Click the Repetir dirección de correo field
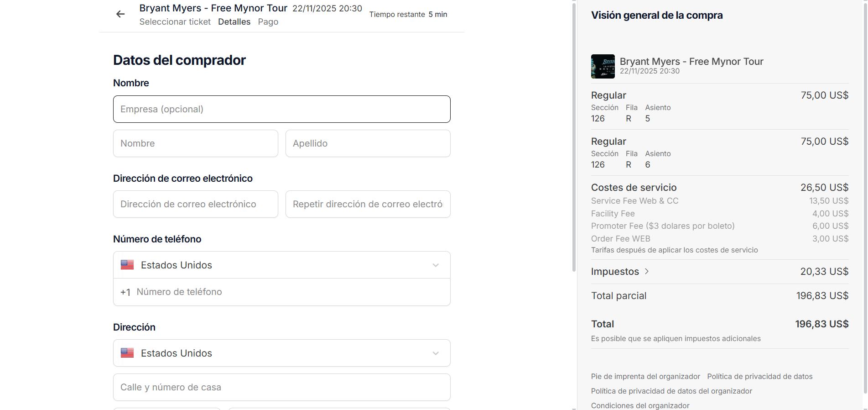 pyautogui.click(x=368, y=204)
